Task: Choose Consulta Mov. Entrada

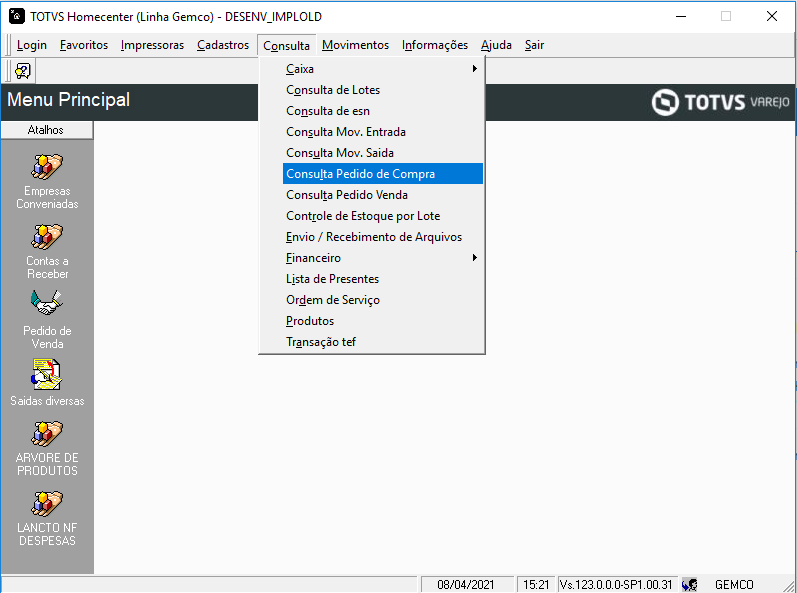Action: (x=383, y=132)
